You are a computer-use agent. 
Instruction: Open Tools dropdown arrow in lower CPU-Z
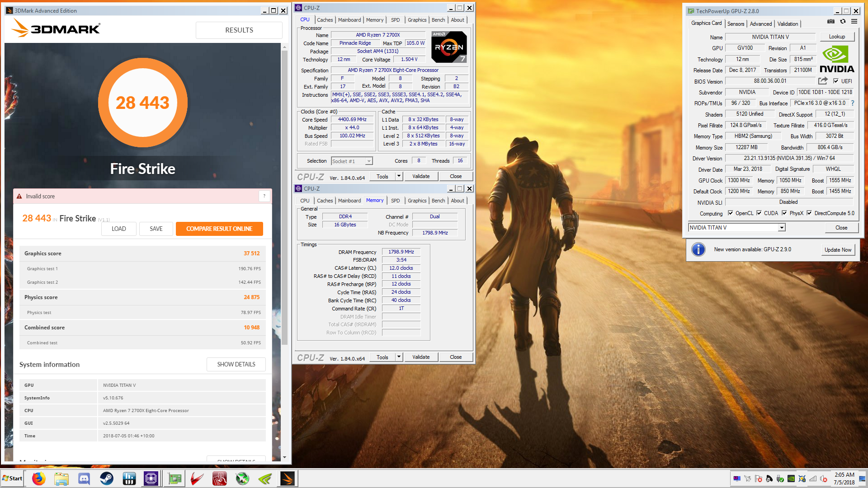tap(399, 357)
